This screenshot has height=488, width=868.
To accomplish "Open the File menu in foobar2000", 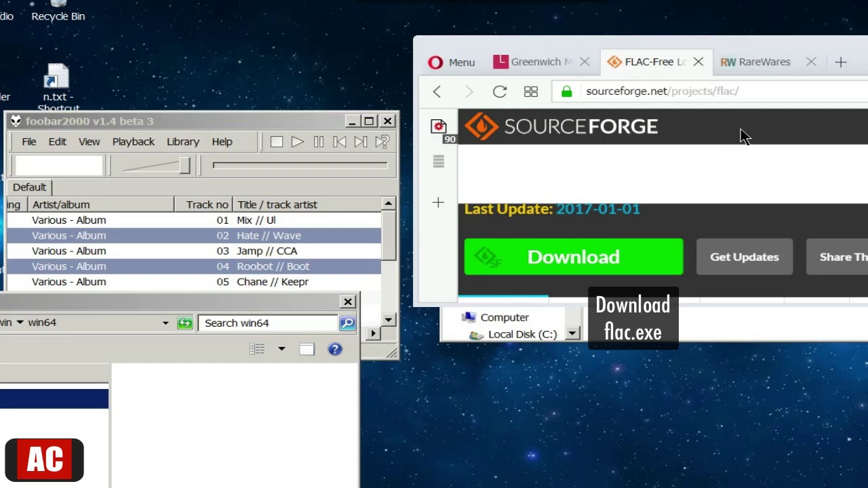I will [29, 142].
